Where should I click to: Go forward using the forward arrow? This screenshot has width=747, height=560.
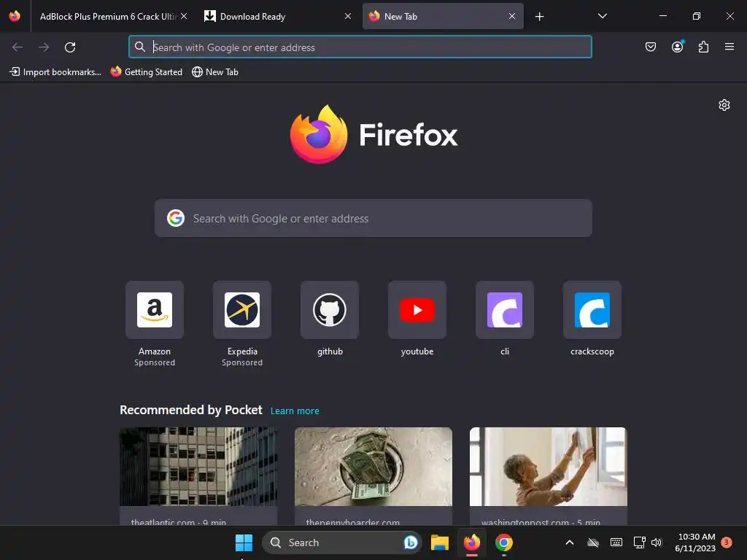tap(44, 47)
